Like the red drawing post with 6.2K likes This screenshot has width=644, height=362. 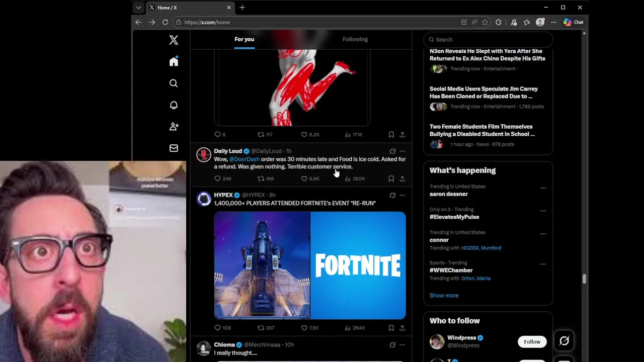310,134
